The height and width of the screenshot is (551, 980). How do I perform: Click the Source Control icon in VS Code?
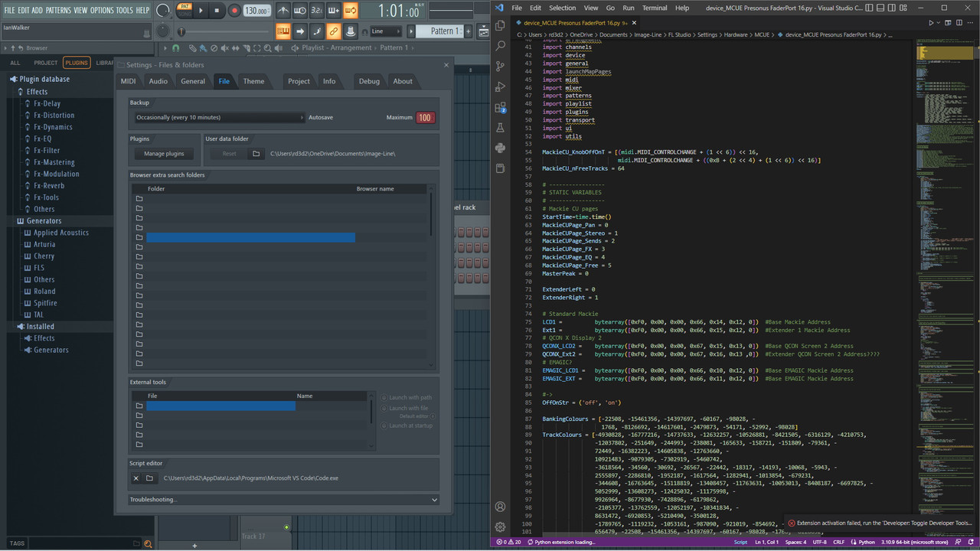500,67
